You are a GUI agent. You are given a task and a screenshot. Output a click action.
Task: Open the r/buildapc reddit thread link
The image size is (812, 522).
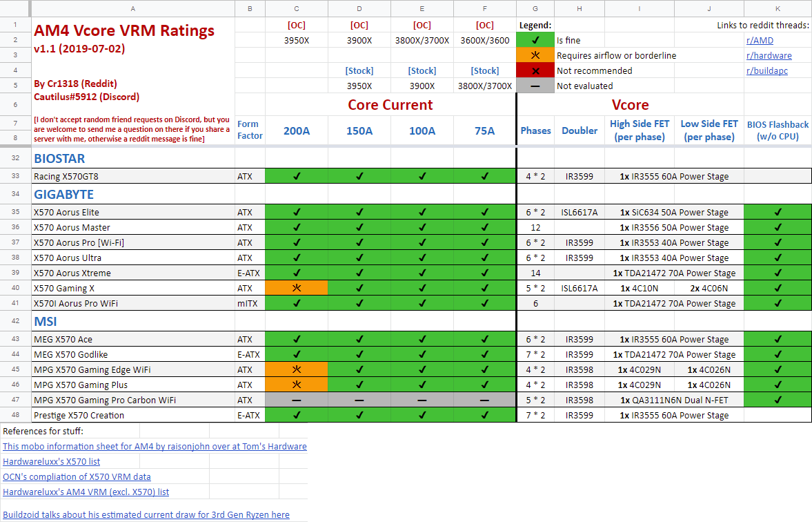coord(766,70)
